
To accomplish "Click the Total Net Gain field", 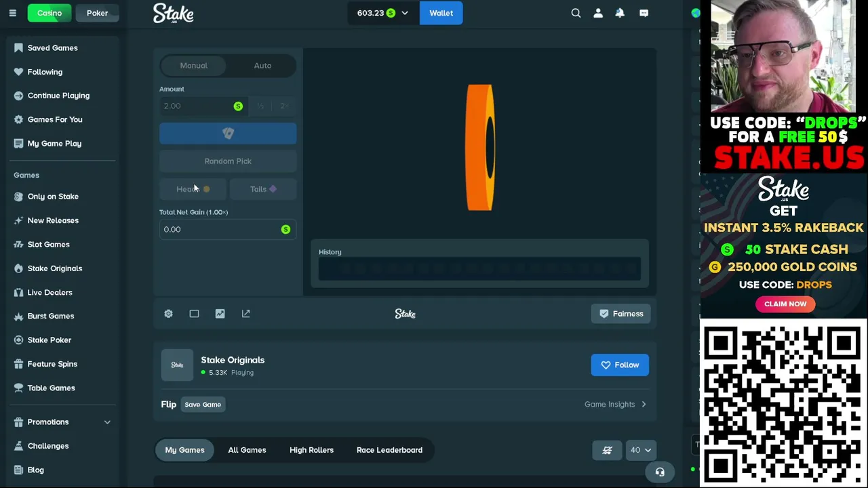I will (228, 230).
